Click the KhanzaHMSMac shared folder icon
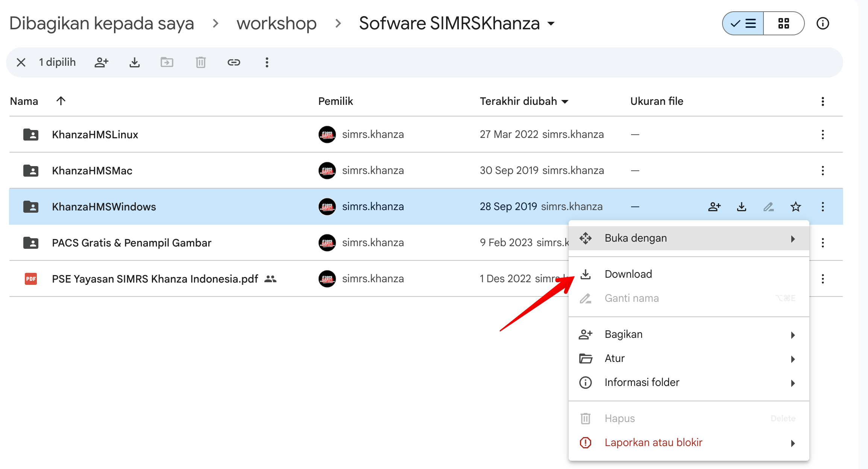Viewport: 868px width, 469px height. 31,171
